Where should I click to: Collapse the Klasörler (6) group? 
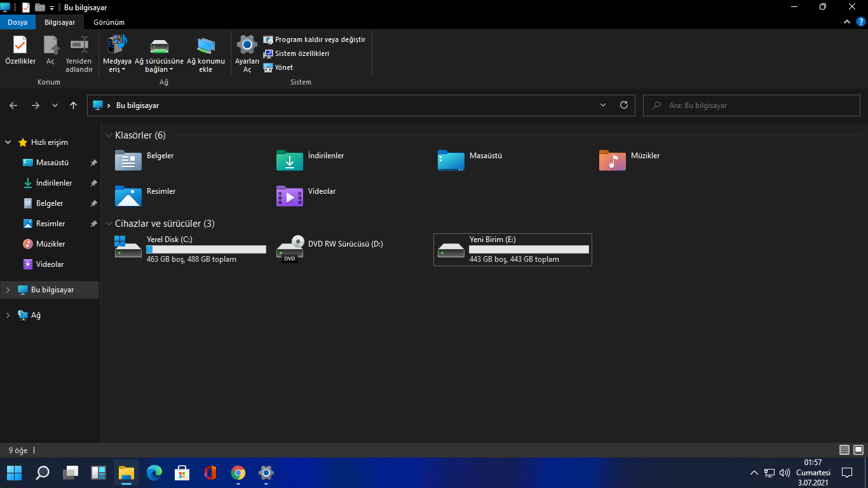[109, 135]
